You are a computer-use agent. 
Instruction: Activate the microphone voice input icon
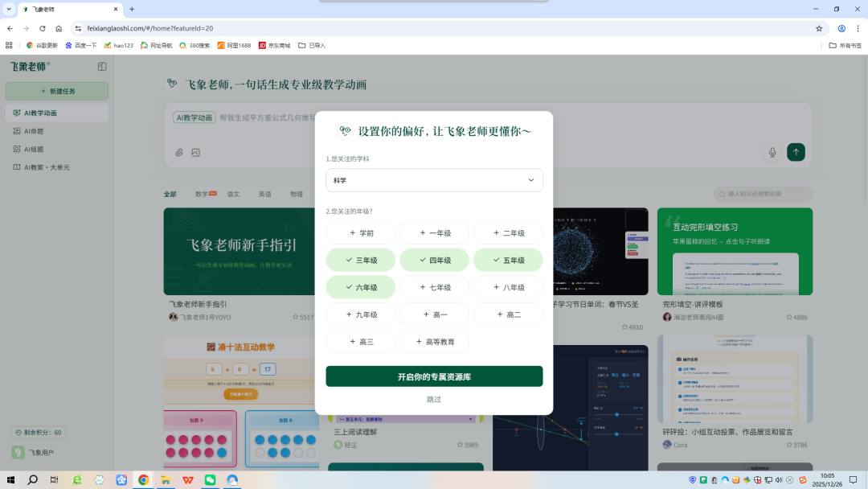tap(772, 152)
